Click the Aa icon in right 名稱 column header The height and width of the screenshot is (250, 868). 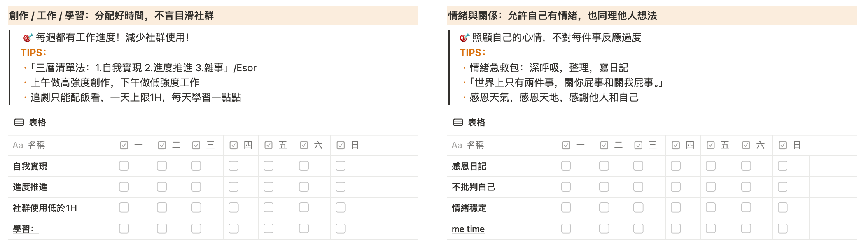457,146
